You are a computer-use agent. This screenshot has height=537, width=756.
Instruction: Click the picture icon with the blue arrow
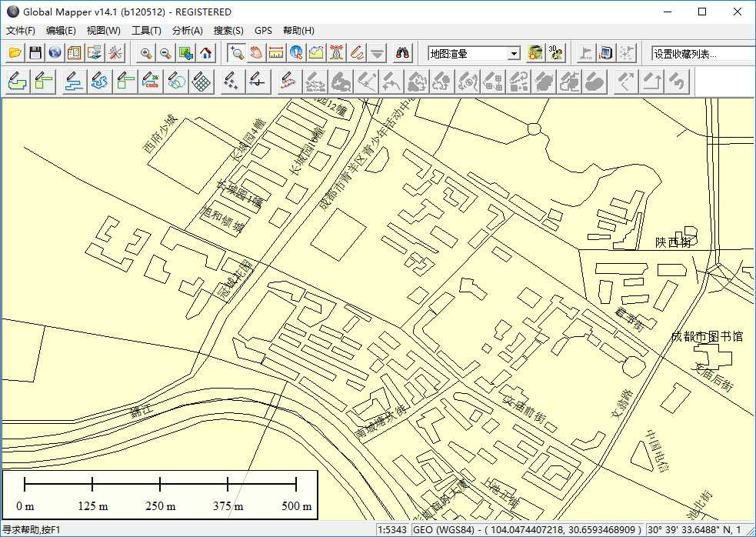point(185,52)
